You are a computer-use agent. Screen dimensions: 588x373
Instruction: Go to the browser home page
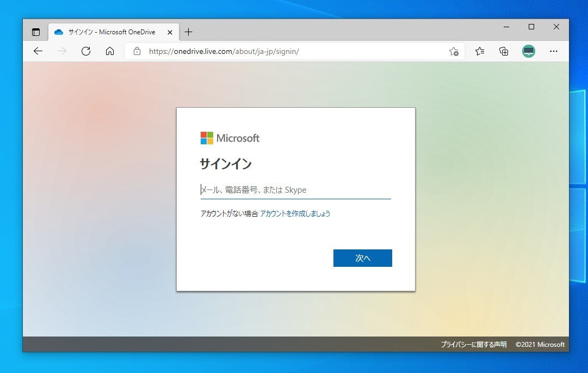pos(109,51)
